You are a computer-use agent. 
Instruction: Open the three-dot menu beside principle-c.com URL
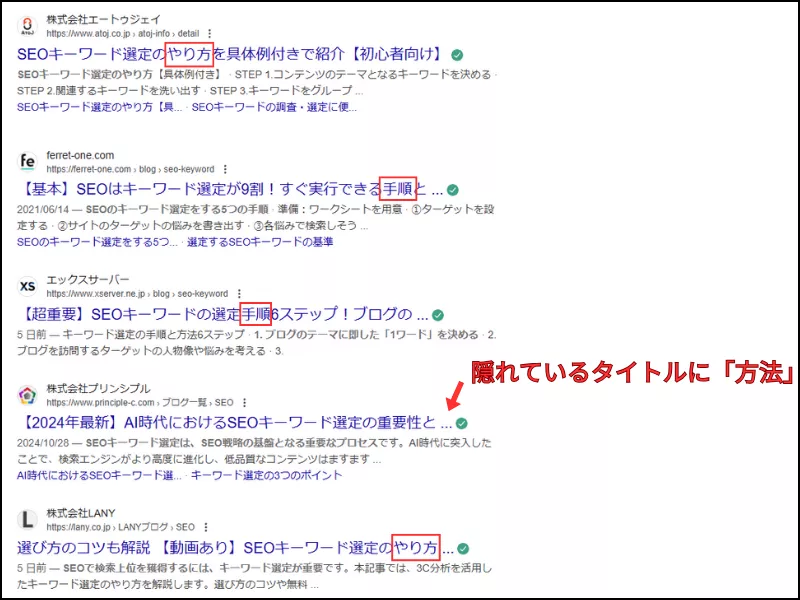244,403
